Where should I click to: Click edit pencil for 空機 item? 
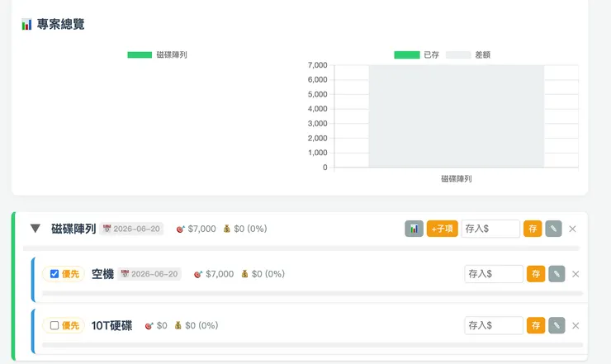(x=557, y=274)
